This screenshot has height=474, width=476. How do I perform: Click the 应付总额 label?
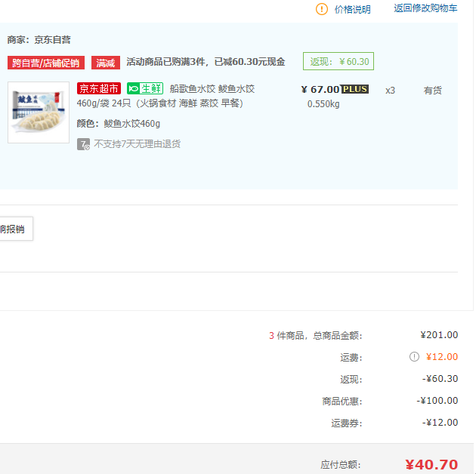coord(341,465)
